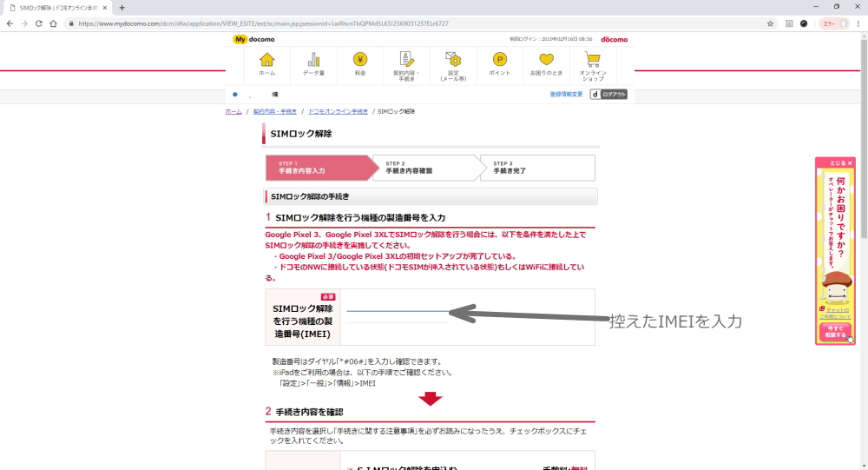This screenshot has width=868, height=470.
Task: Open the ポイント P coin icon
Action: coord(499,59)
